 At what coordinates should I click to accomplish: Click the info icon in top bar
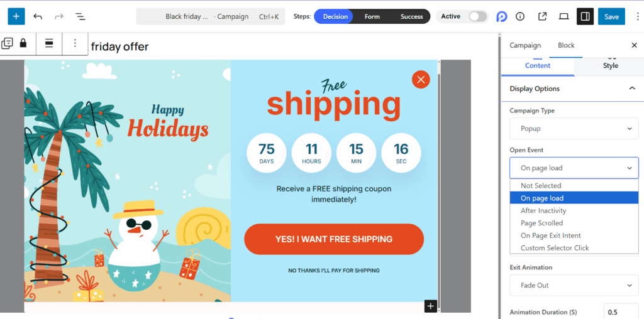coord(520,16)
